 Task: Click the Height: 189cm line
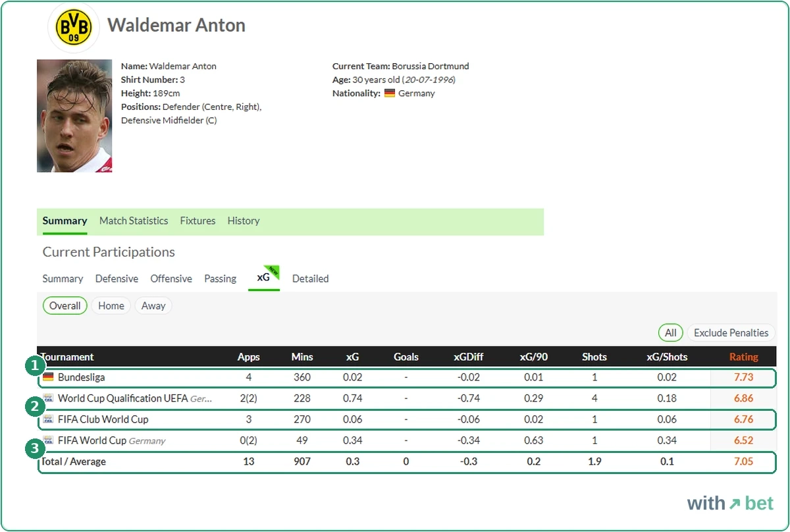(150, 93)
